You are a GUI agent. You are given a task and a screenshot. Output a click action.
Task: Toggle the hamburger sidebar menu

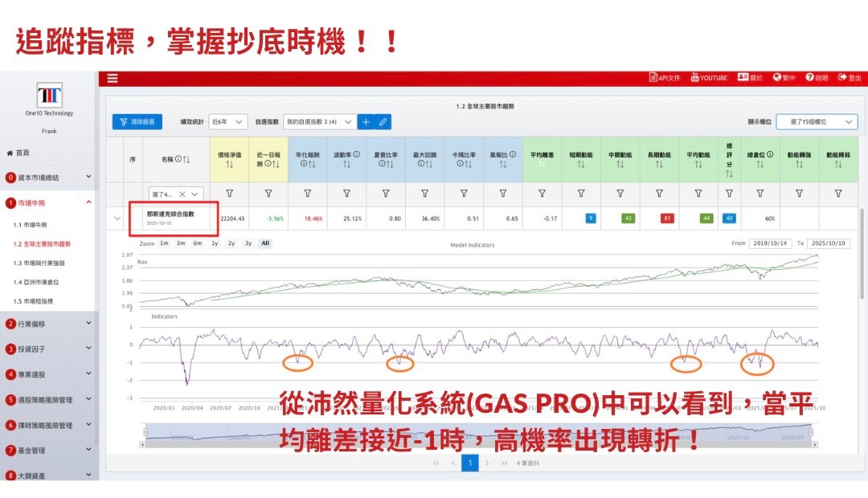click(113, 78)
